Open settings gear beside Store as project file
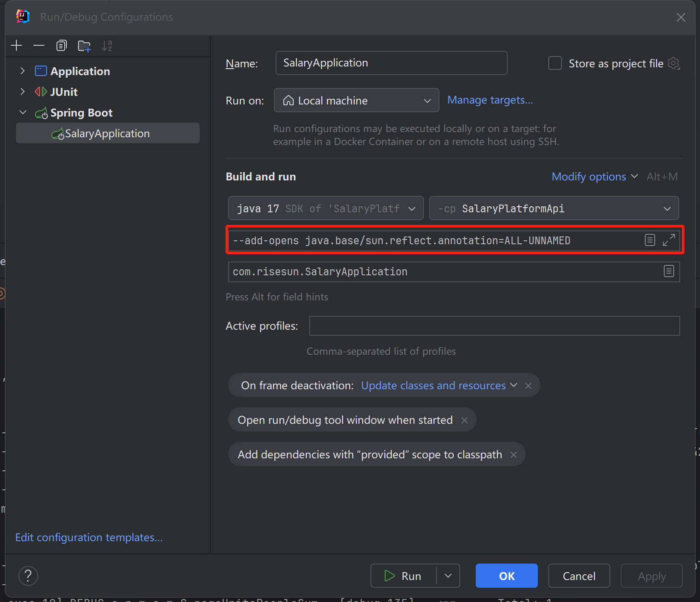Screen dimensions: 700x602 tap(674, 63)
